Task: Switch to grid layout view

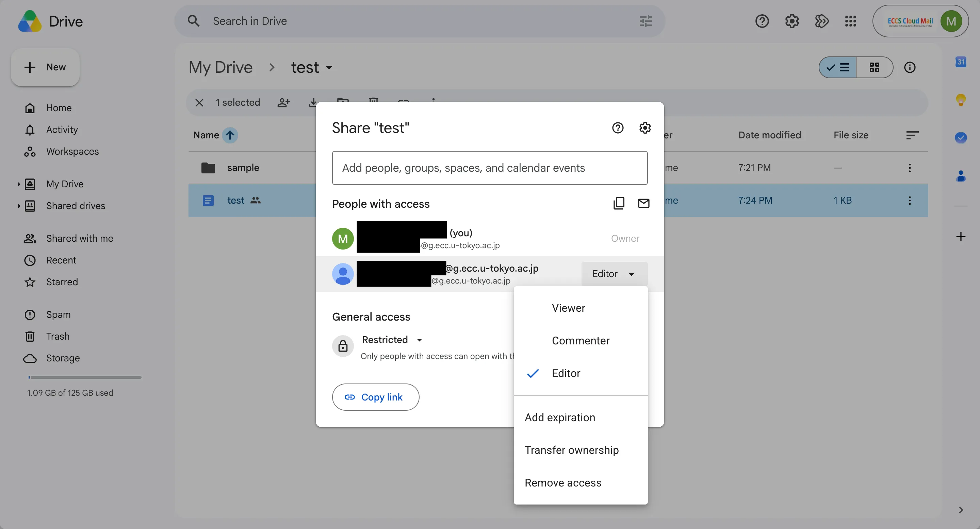Action: [875, 67]
